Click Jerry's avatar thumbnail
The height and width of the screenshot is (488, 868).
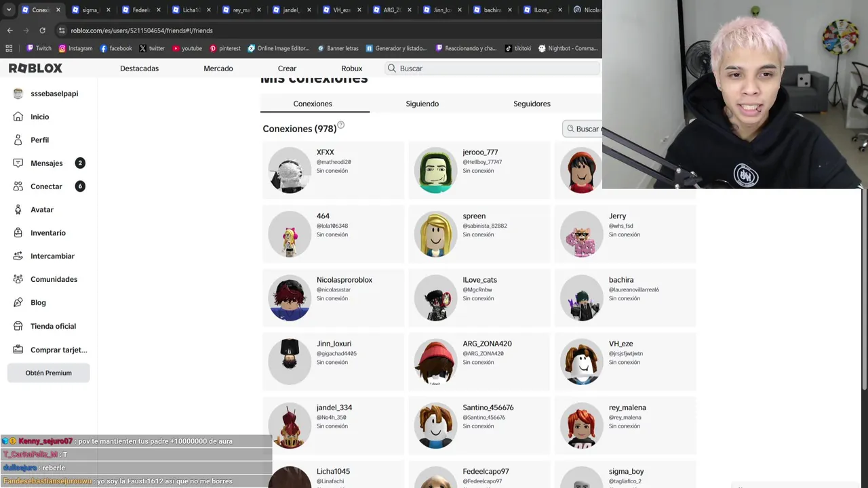582,234
